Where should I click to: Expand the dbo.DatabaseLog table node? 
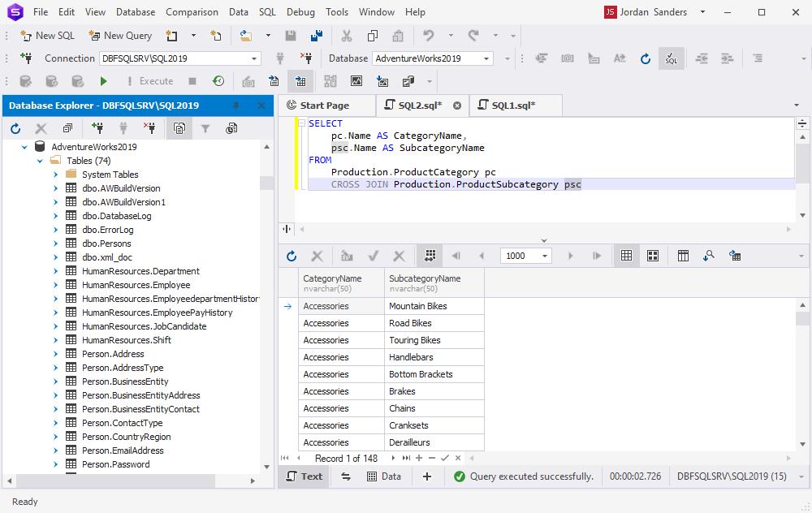[x=55, y=216]
